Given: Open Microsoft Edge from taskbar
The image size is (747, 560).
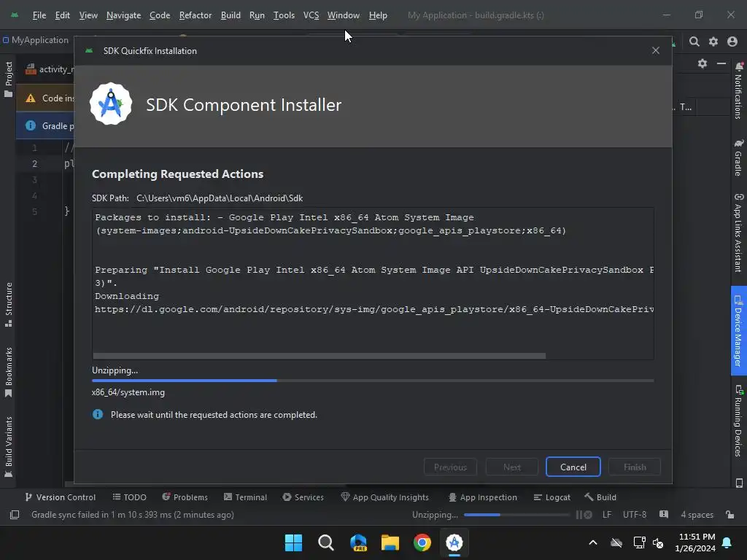Looking at the screenshot, I should [x=358, y=542].
